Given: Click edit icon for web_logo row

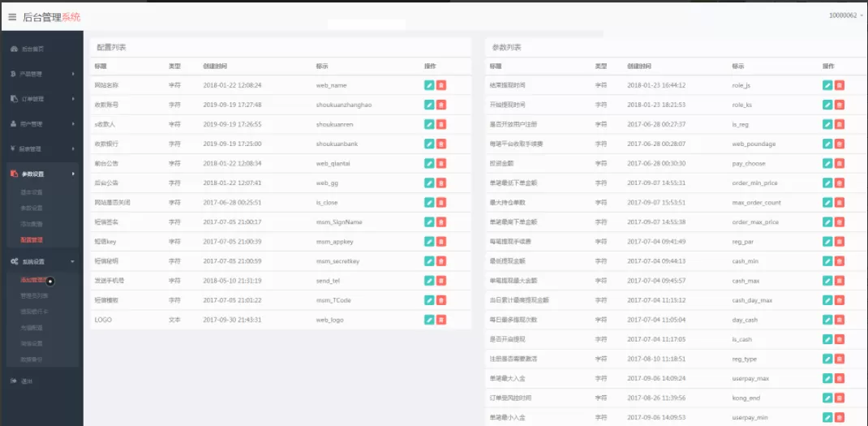Looking at the screenshot, I should click(429, 320).
